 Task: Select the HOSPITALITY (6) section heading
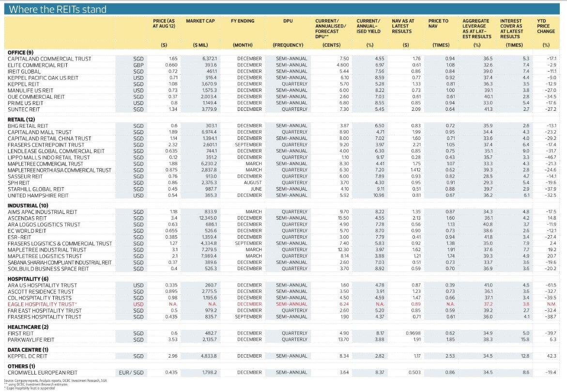coord(28,279)
